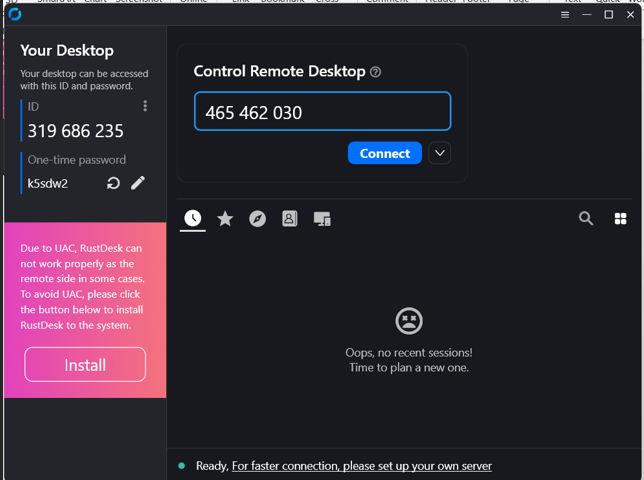Open the Address Book tab
Screen dimensions: 644x480
tap(289, 218)
